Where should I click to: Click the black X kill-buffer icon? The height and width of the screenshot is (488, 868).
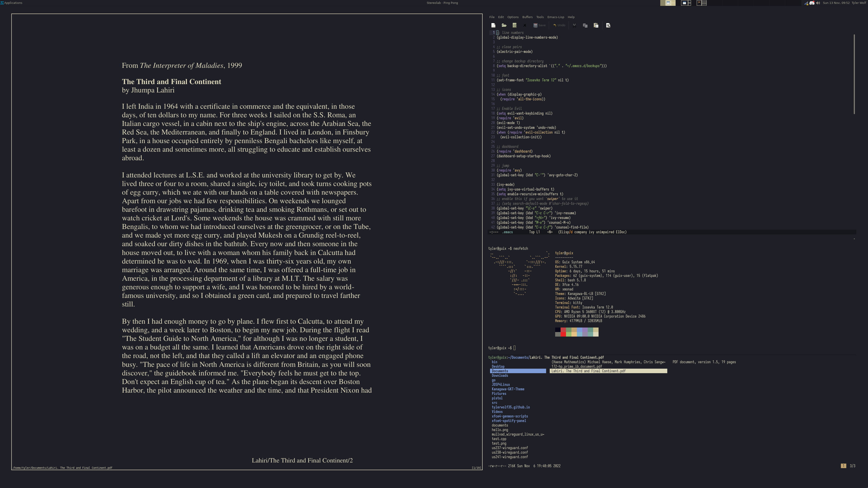click(x=525, y=25)
